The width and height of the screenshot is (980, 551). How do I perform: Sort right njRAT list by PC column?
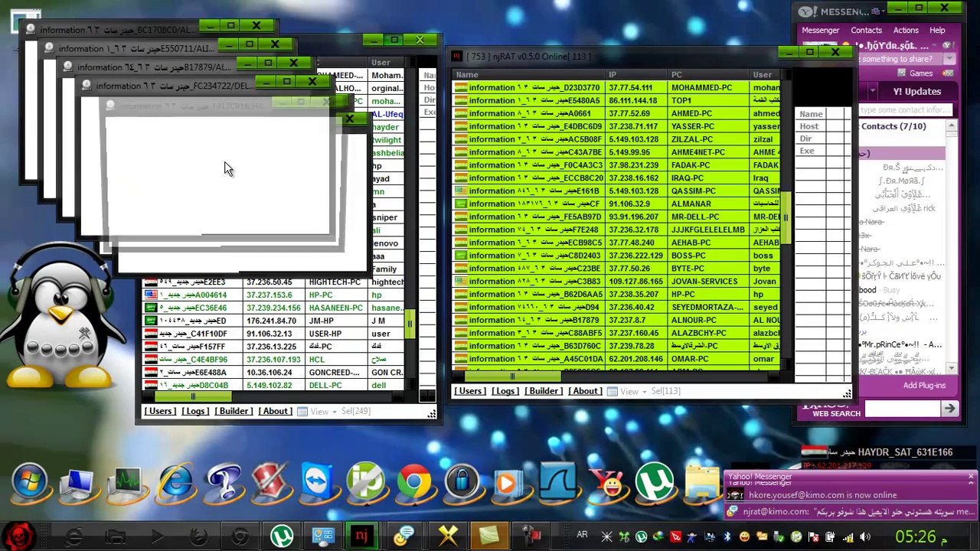[x=707, y=74]
